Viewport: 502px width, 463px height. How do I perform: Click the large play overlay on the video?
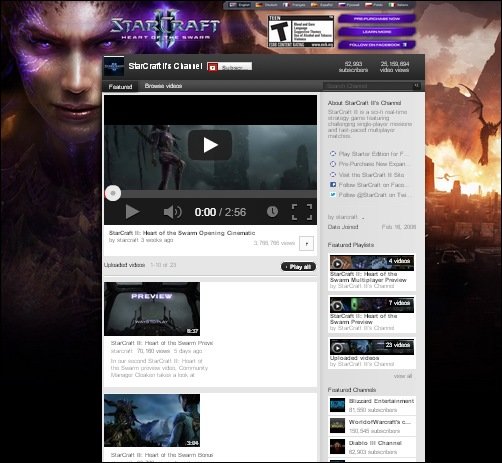tap(210, 145)
